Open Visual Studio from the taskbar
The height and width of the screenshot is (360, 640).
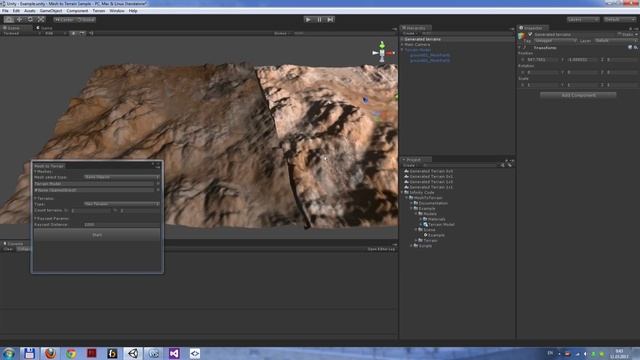tap(174, 353)
